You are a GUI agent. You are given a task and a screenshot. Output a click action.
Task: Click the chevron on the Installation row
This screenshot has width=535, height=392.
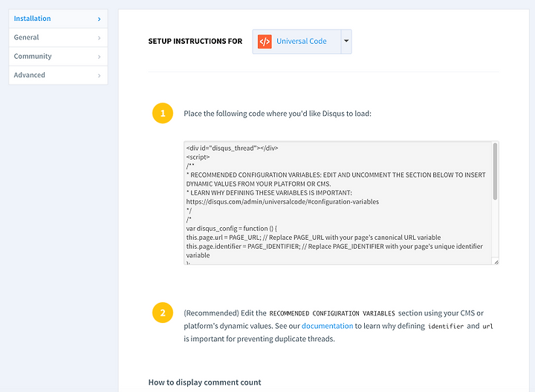click(100, 19)
